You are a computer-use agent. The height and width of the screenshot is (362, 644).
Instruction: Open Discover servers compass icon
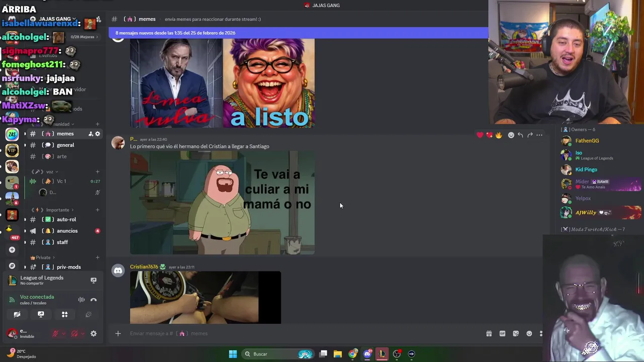point(12,265)
